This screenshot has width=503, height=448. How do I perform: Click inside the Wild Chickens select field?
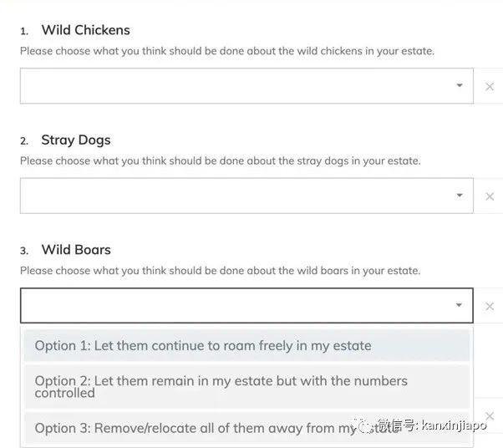click(x=234, y=85)
